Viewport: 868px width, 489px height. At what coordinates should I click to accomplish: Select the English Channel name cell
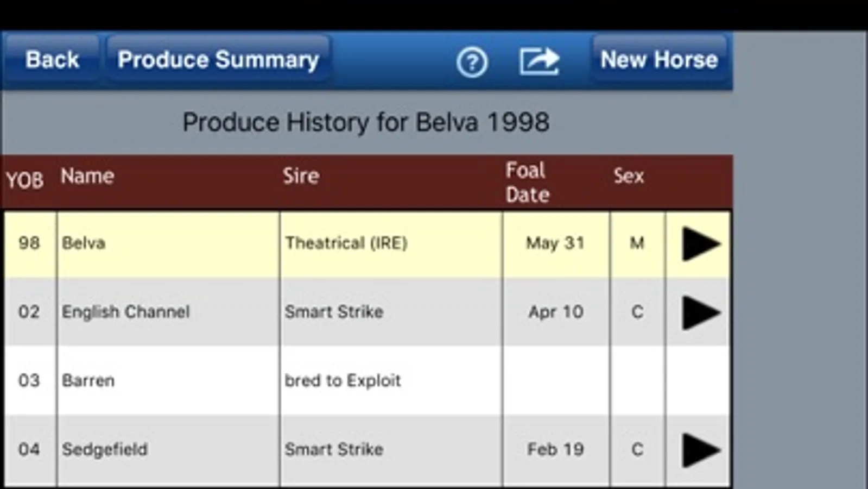pyautogui.click(x=126, y=312)
